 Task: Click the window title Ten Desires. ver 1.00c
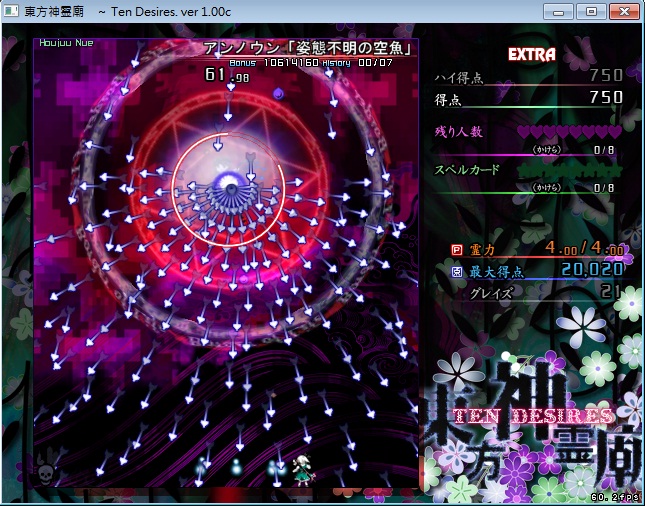click(171, 12)
